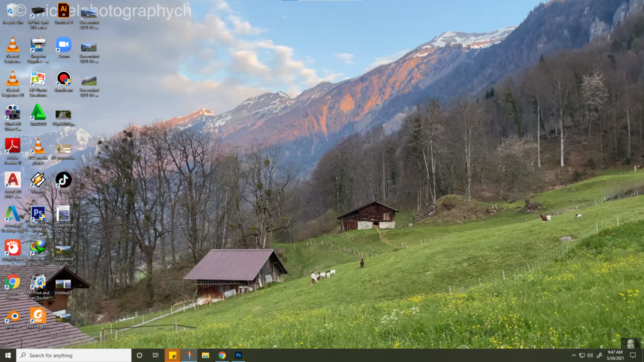The width and height of the screenshot is (644, 362).
Task: Open the Recycle Bin desktop icon
Action: [13, 14]
